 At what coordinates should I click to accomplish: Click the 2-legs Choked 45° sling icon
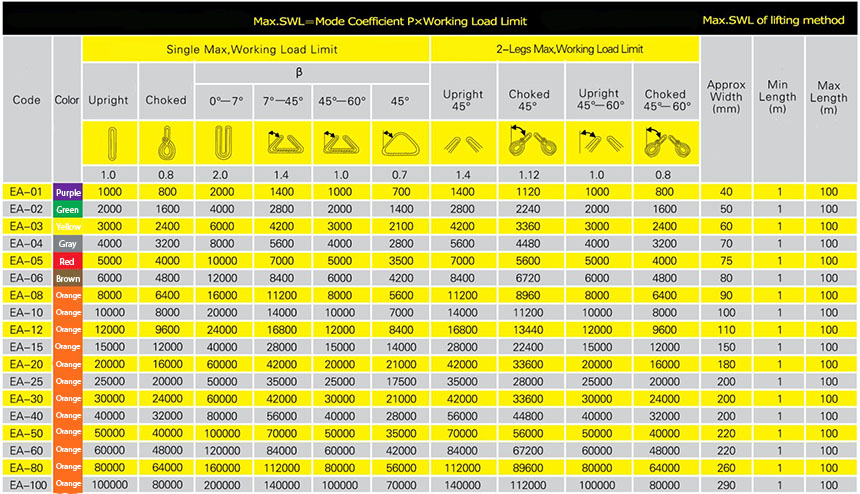[x=530, y=144]
